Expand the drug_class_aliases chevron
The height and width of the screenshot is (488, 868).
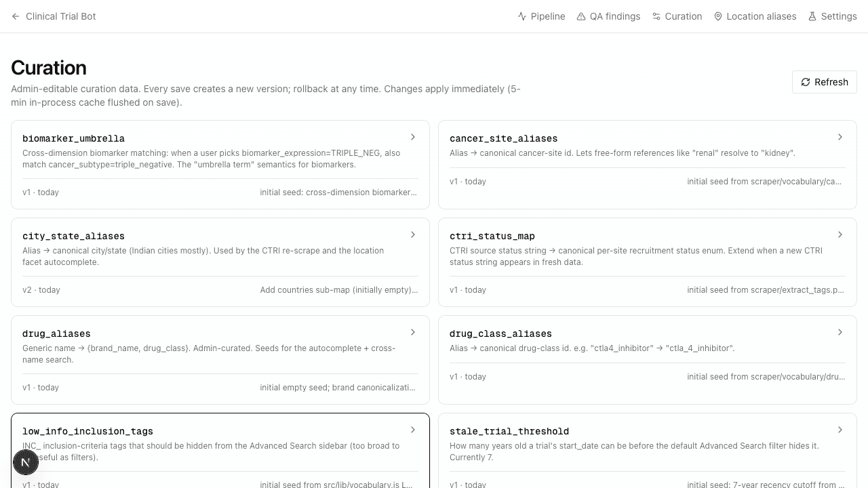point(840,332)
